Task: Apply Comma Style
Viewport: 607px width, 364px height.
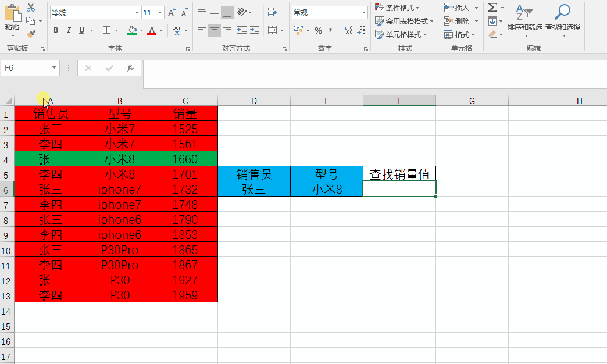Action: point(330,30)
